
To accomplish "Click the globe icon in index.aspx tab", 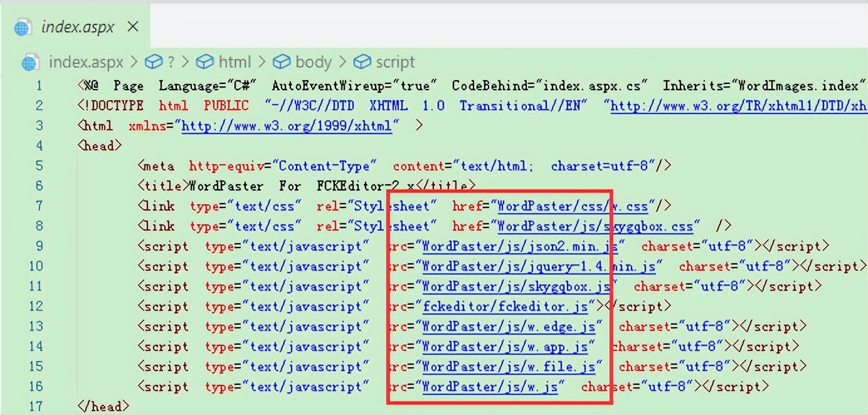I will (x=23, y=28).
